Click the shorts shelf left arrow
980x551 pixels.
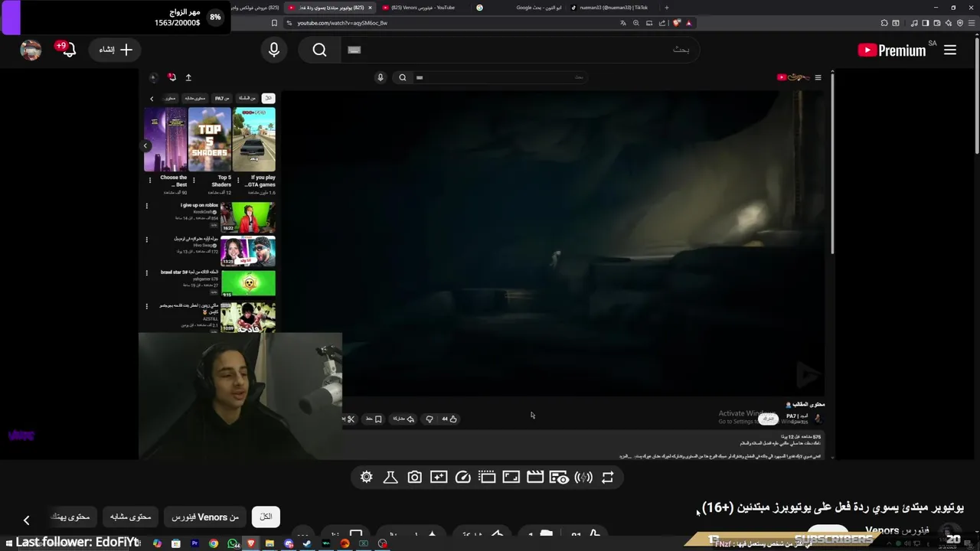[x=145, y=145]
